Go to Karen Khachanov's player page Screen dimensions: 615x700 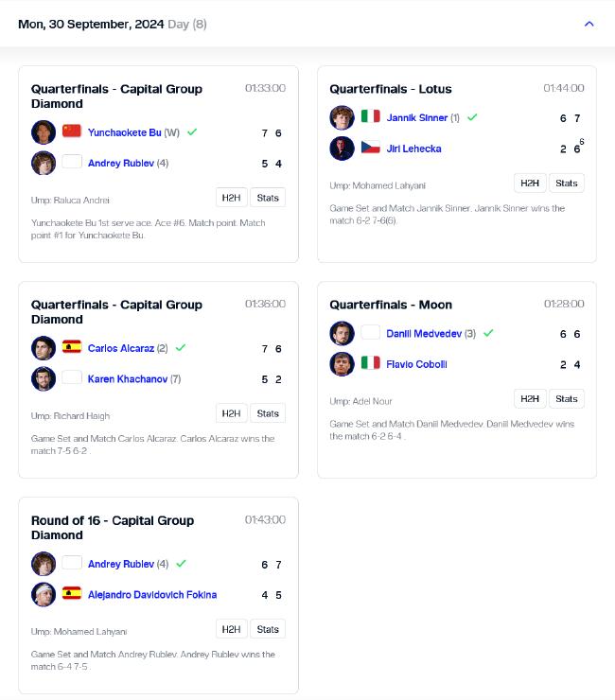128,379
